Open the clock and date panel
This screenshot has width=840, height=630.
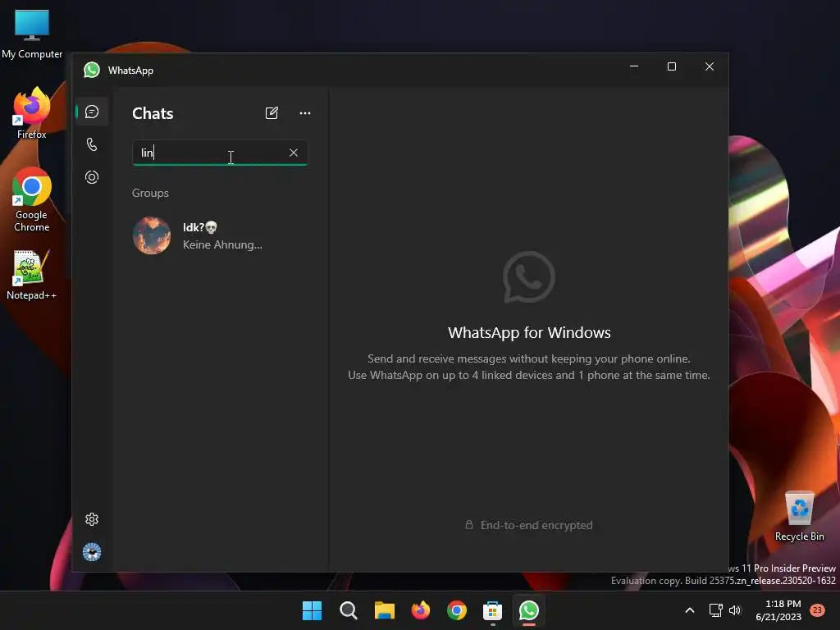[778, 610]
